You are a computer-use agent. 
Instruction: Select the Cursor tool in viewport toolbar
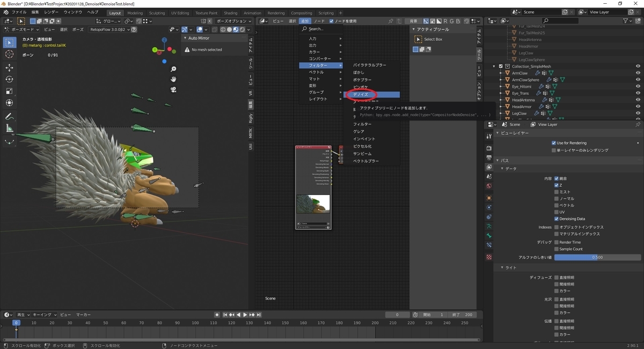click(x=10, y=54)
